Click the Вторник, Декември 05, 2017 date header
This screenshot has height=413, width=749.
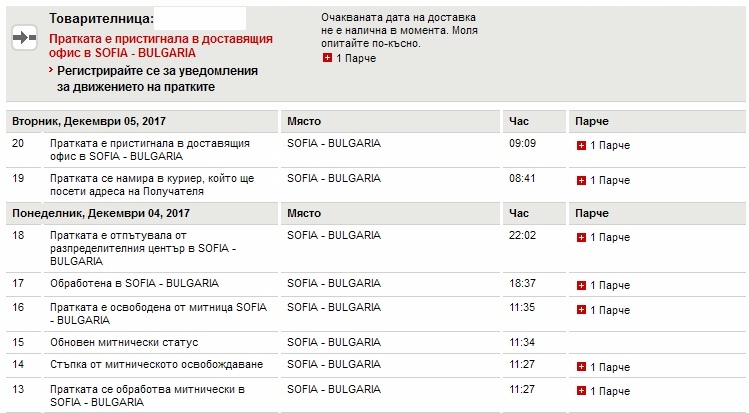(x=89, y=121)
